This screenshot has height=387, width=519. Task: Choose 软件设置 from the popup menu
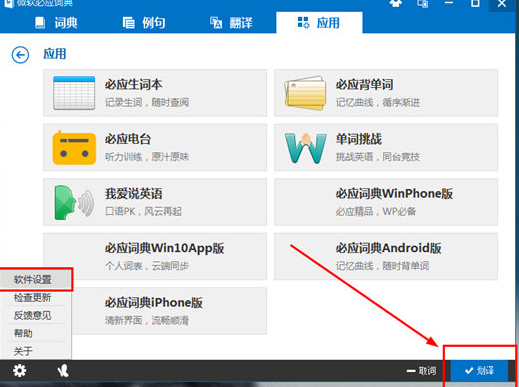pyautogui.click(x=36, y=279)
